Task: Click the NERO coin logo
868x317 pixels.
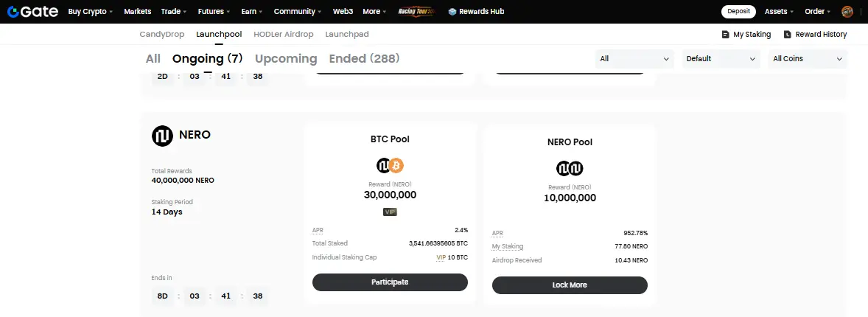Action: (162, 135)
